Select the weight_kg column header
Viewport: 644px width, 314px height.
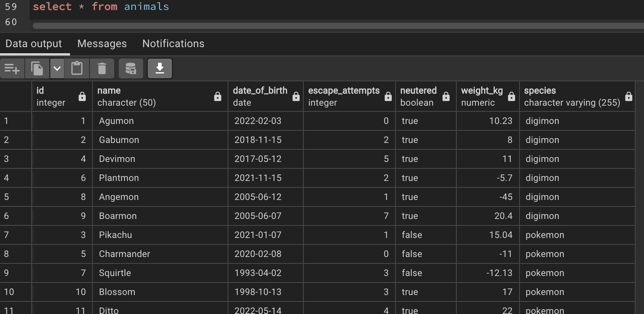[488, 97]
